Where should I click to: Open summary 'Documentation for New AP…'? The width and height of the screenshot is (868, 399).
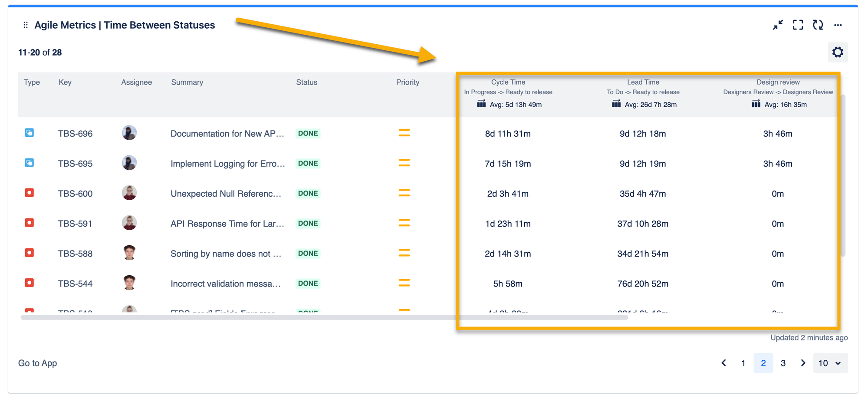[x=227, y=134]
